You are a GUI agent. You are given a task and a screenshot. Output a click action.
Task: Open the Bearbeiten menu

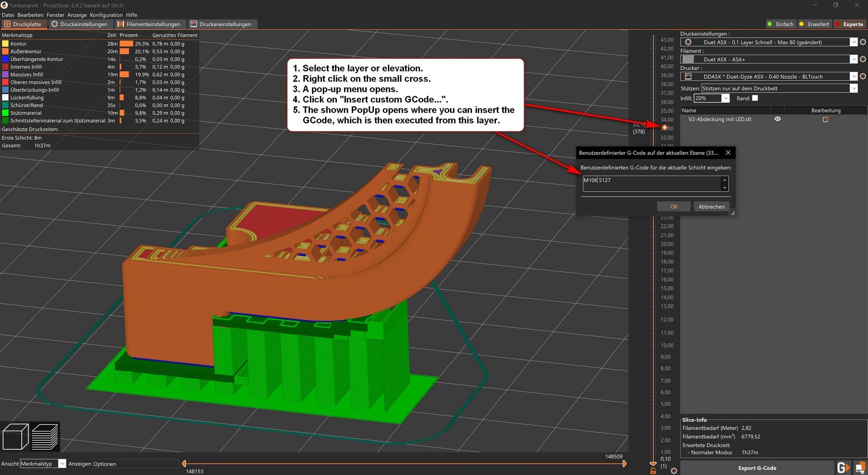pyautogui.click(x=30, y=15)
